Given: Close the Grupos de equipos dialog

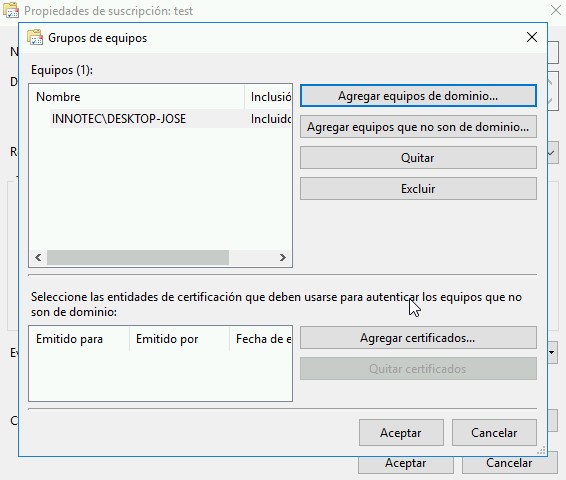Looking at the screenshot, I should tap(531, 37).
